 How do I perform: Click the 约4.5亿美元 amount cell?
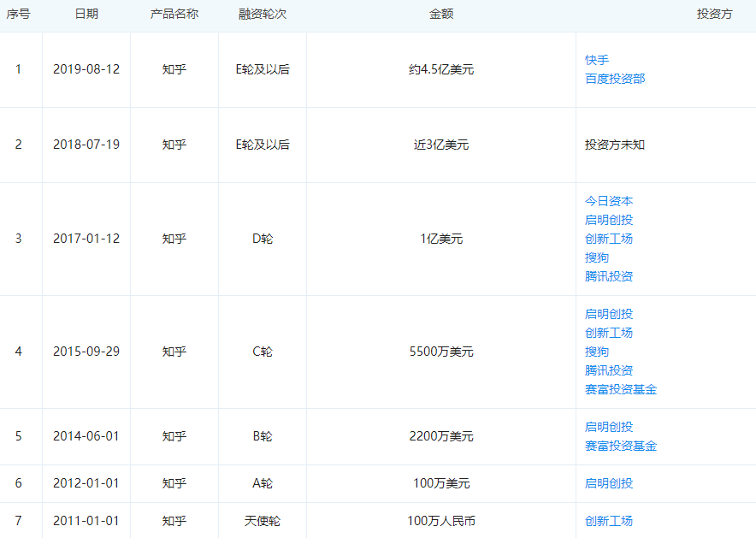coord(441,69)
